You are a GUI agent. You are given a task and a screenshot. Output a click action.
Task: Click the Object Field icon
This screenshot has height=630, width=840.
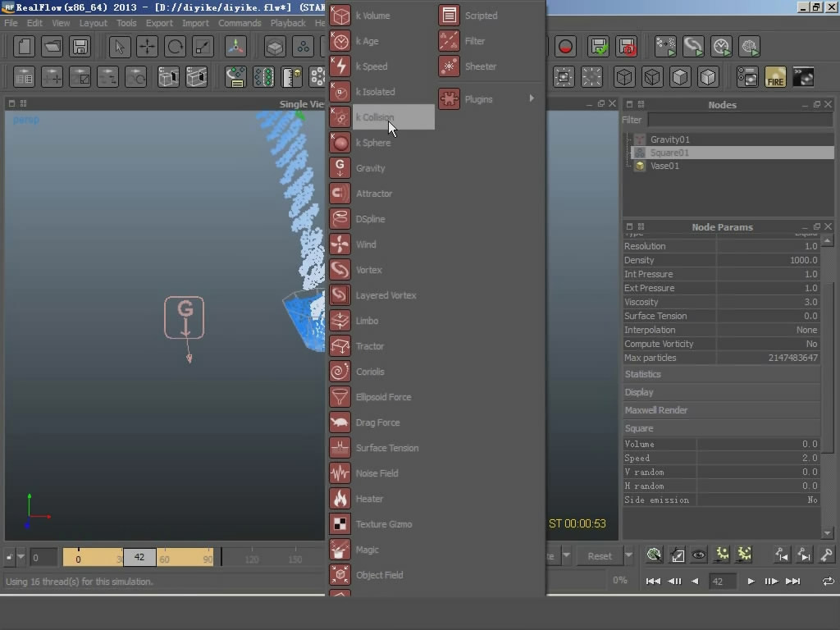(x=340, y=575)
